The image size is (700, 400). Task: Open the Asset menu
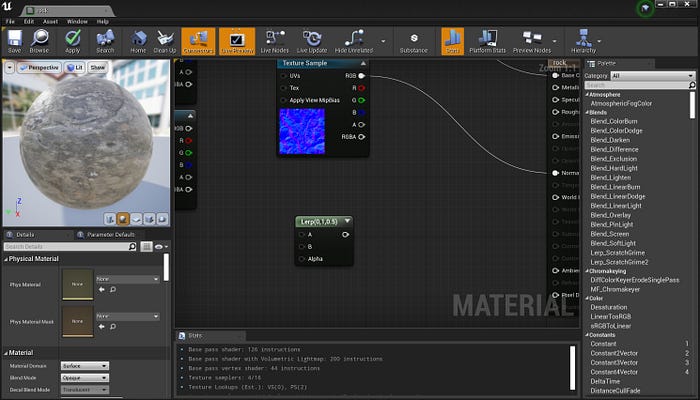click(49, 21)
